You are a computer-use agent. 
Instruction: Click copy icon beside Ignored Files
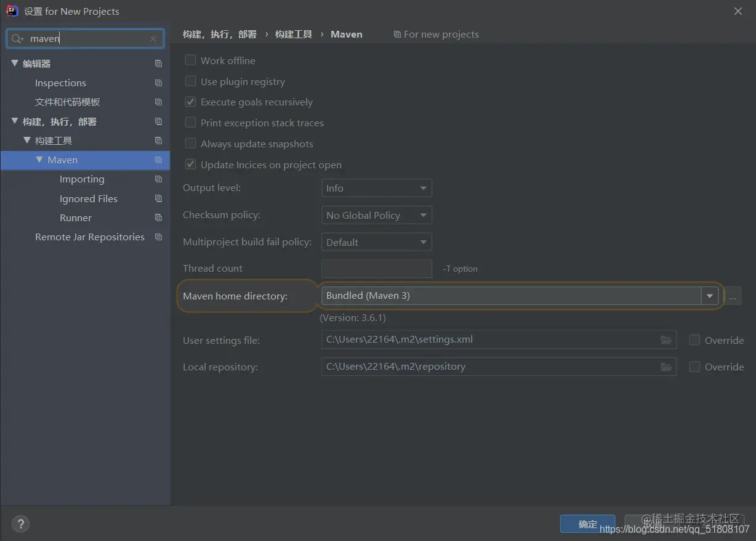[x=158, y=198]
